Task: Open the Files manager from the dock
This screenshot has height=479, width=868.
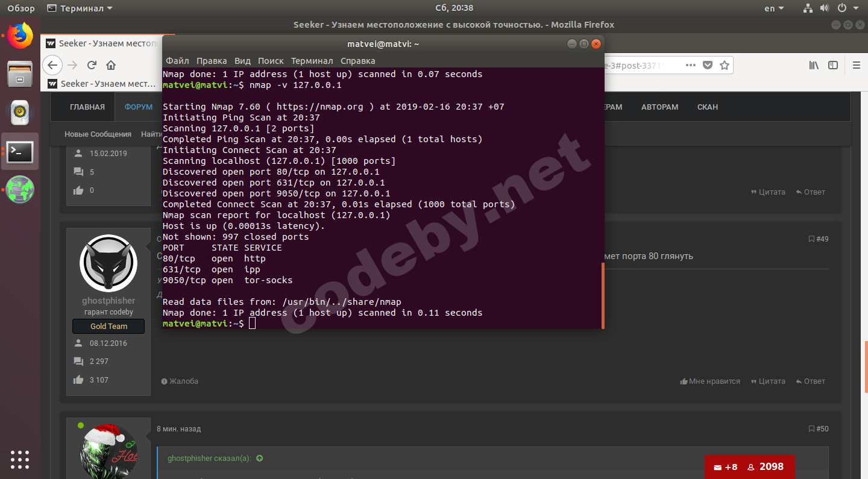Action: point(20,74)
